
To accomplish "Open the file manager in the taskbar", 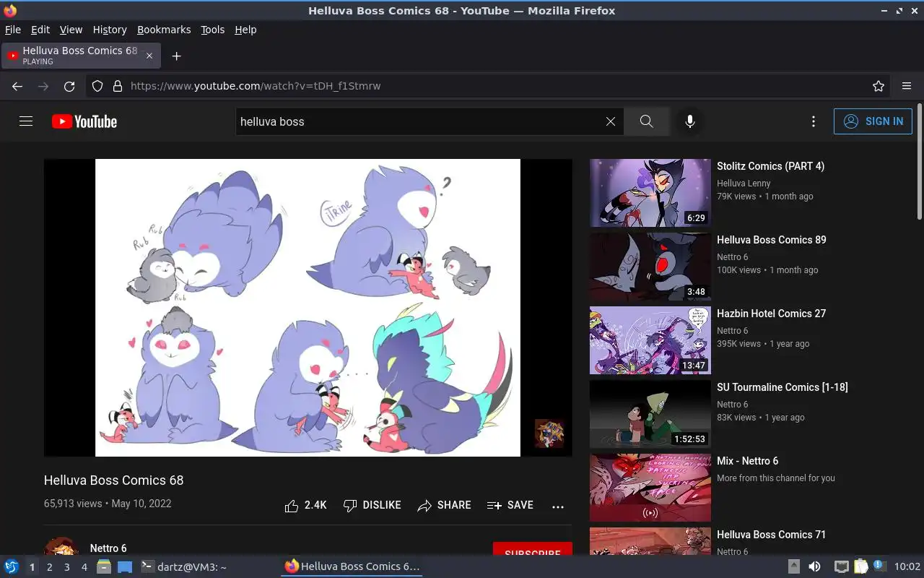I will (x=104, y=567).
